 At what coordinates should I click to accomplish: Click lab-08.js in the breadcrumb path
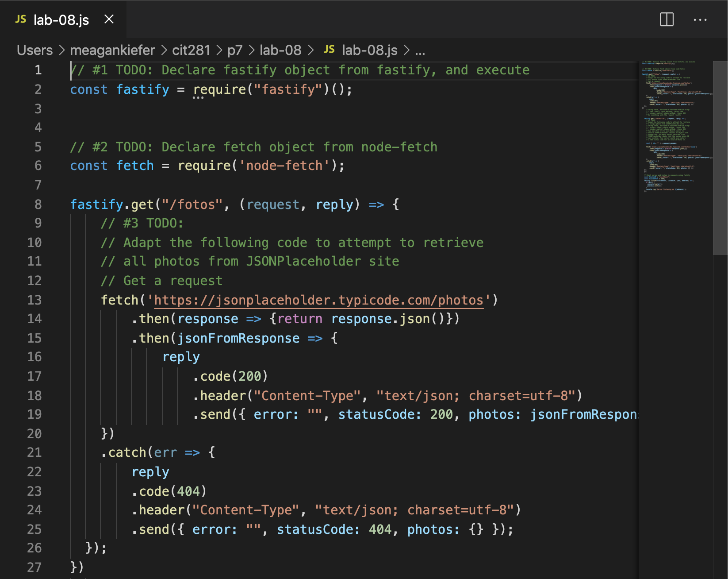(x=370, y=50)
